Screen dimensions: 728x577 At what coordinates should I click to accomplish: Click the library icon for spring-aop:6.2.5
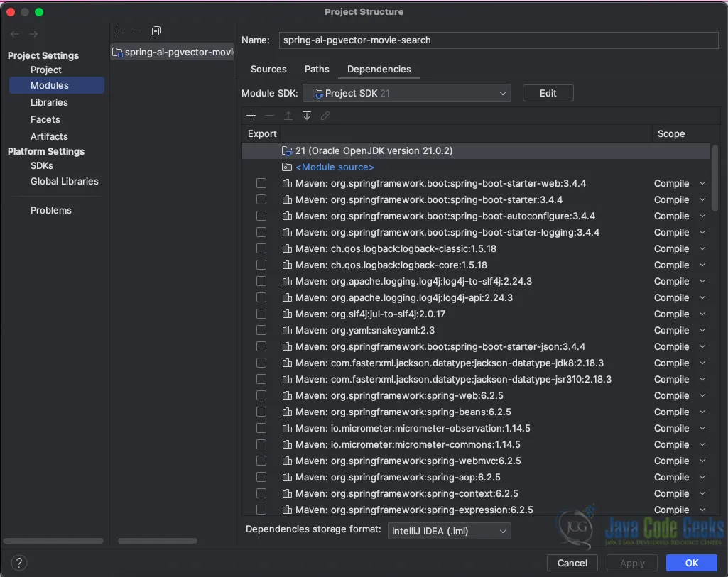(x=287, y=477)
